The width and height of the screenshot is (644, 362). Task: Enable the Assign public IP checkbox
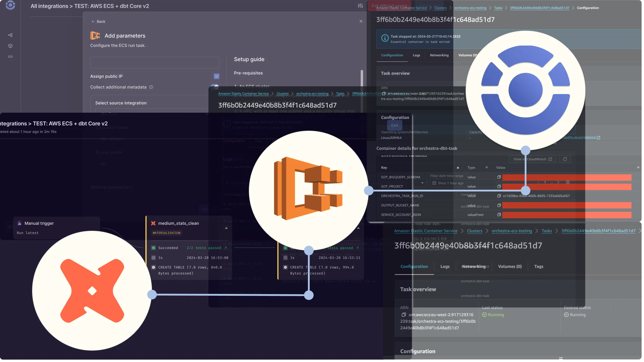point(216,76)
